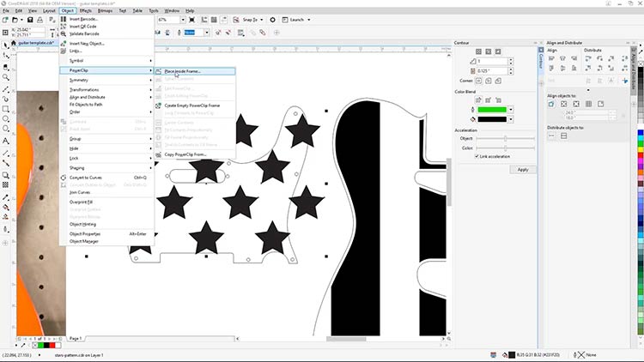
Task: Click contour outline green color swatch
Action: click(x=492, y=110)
